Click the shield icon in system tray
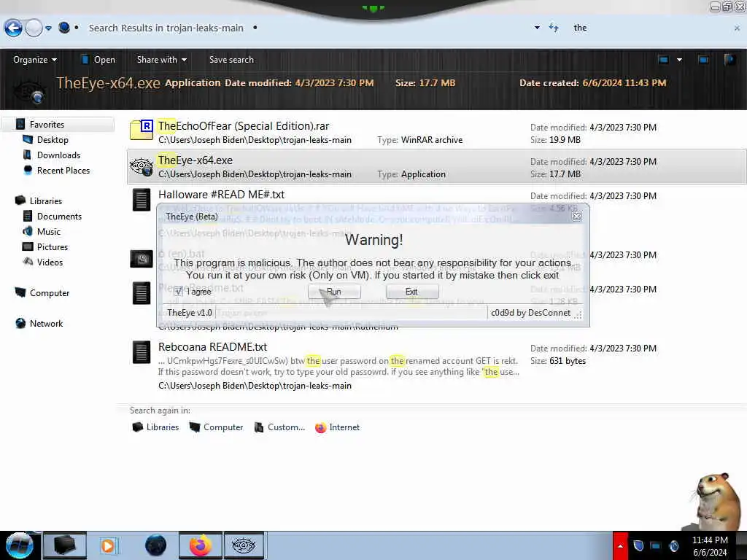Image resolution: width=747 pixels, height=560 pixels. pyautogui.click(x=638, y=545)
